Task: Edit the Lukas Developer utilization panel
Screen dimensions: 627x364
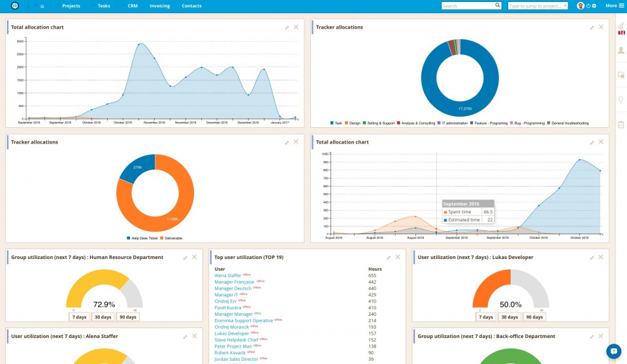Action: click(x=592, y=258)
